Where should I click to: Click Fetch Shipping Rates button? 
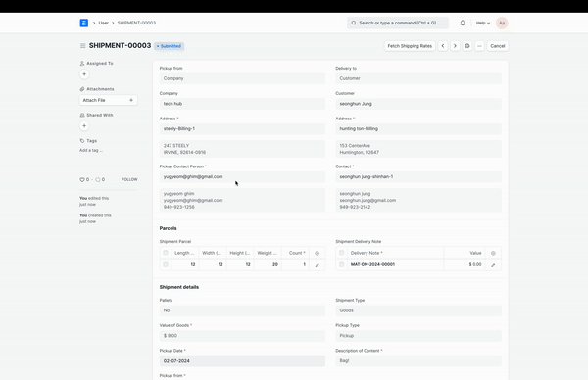[x=410, y=46]
